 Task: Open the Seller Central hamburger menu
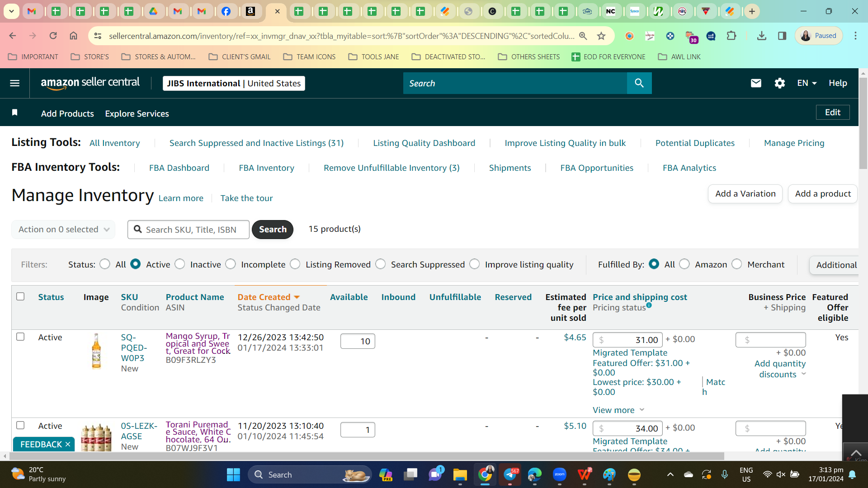pos(15,83)
